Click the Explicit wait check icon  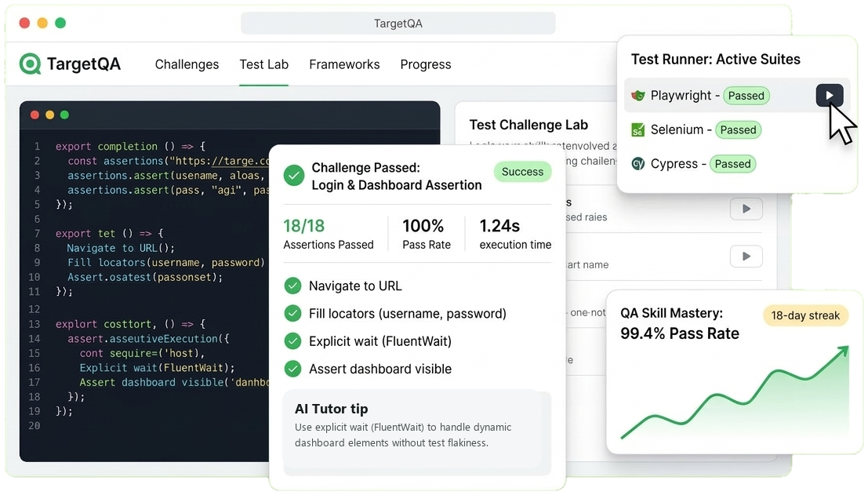[x=292, y=341]
